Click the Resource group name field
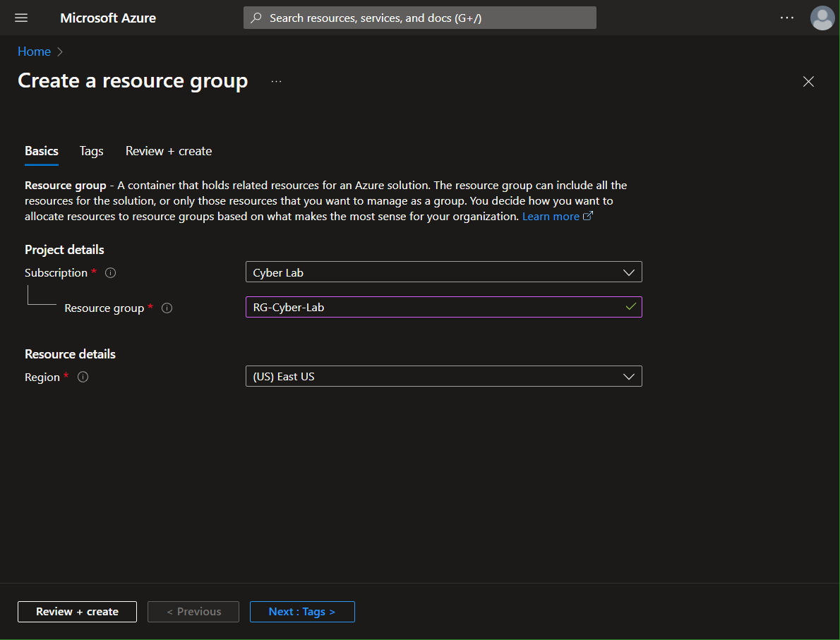The width and height of the screenshot is (840, 640). pyautogui.click(x=443, y=307)
